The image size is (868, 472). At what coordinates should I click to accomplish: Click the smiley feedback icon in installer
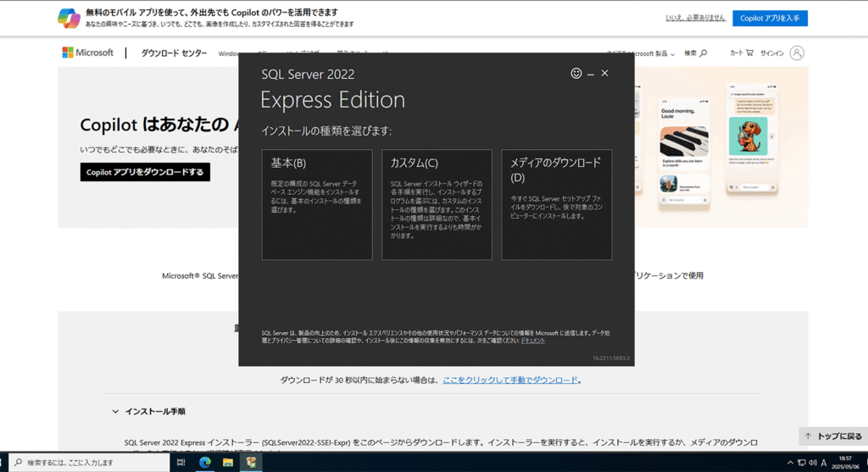click(x=576, y=73)
